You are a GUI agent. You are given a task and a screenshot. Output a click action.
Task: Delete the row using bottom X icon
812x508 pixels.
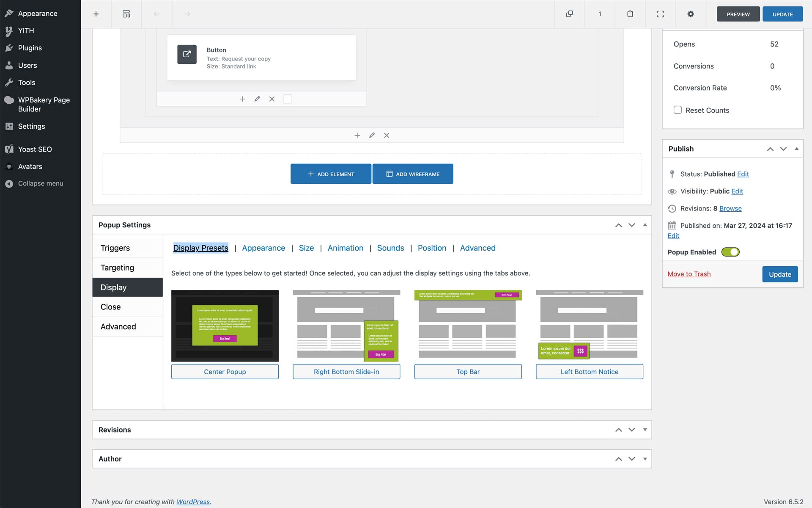point(387,135)
